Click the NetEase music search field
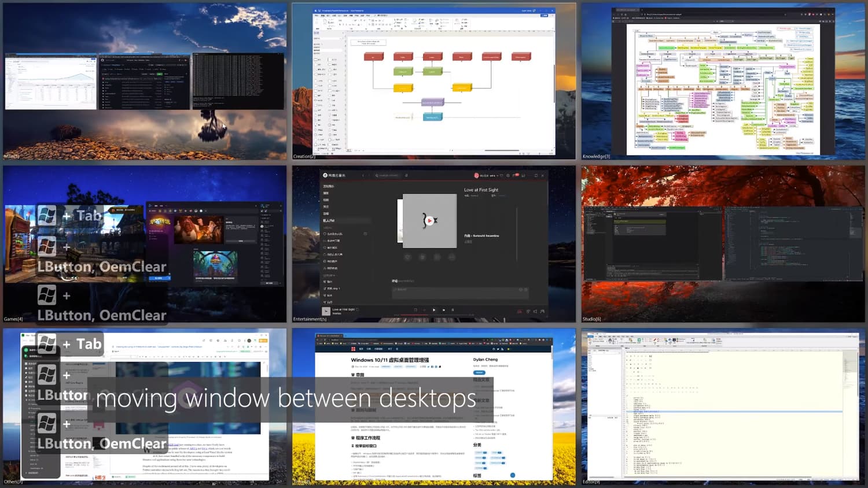The height and width of the screenshot is (488, 868). (388, 175)
